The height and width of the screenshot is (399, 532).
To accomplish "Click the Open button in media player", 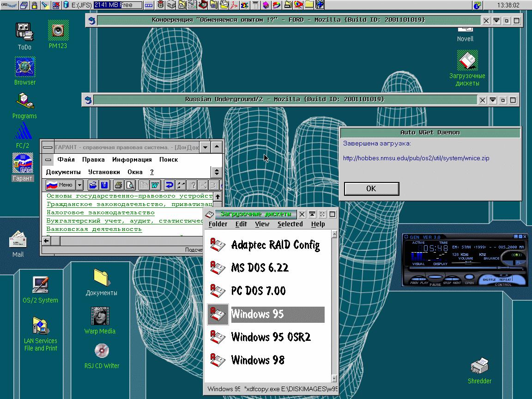I will point(469,277).
